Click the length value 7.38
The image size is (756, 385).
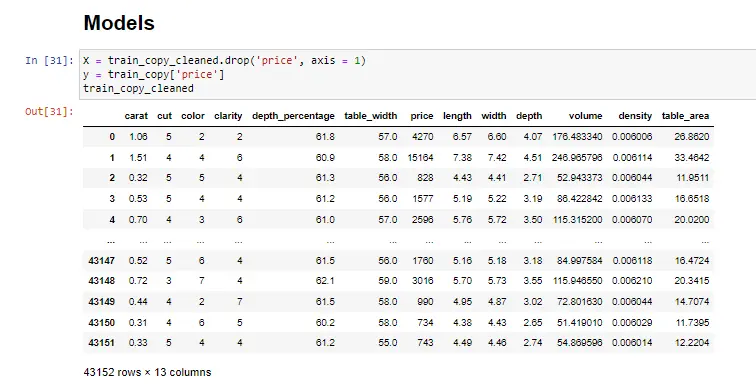click(x=462, y=158)
